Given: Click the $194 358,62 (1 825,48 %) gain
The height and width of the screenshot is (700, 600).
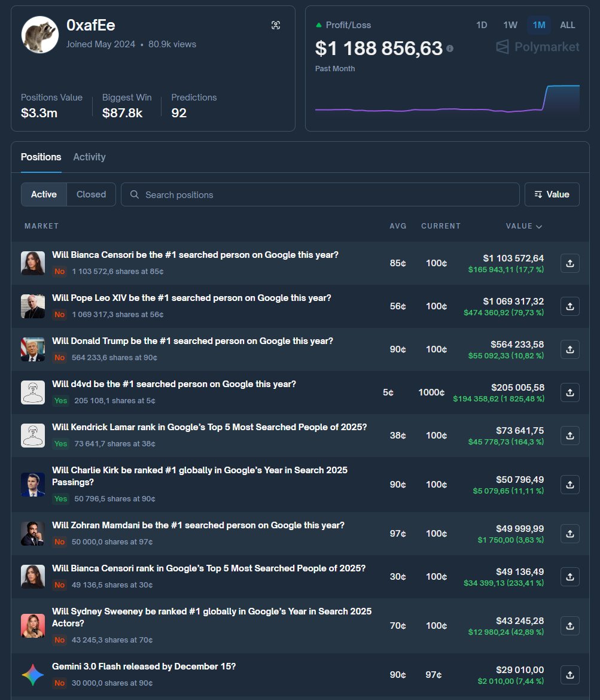Looking at the screenshot, I should [x=499, y=399].
